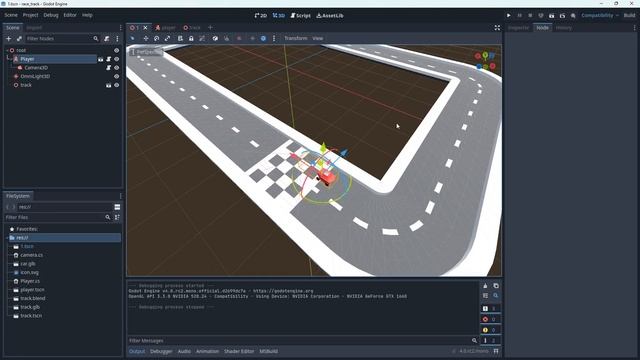Switch to the 2D workspace
Image resolution: width=640 pixels, height=360 pixels.
tap(260, 16)
